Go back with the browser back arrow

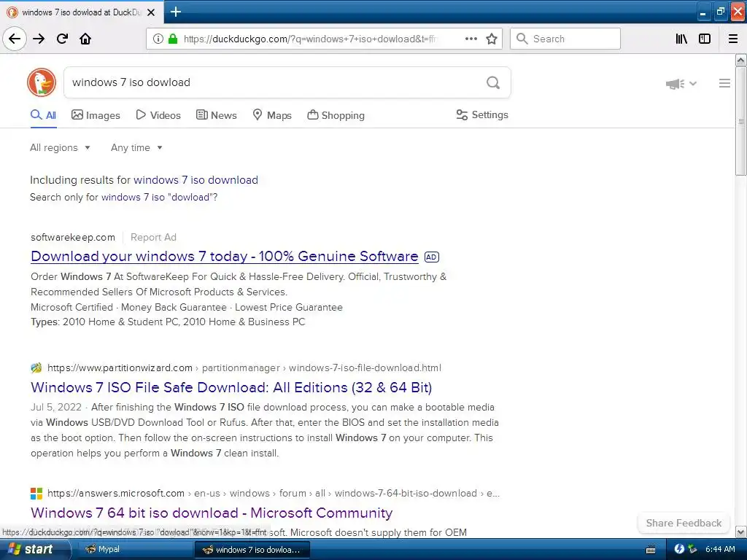pos(15,39)
